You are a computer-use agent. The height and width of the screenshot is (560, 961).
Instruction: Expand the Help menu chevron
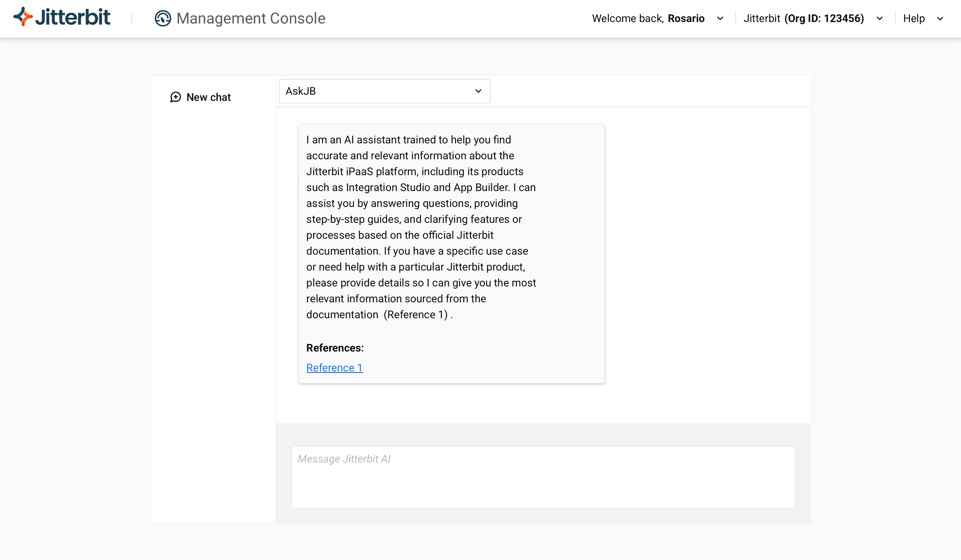click(x=940, y=18)
